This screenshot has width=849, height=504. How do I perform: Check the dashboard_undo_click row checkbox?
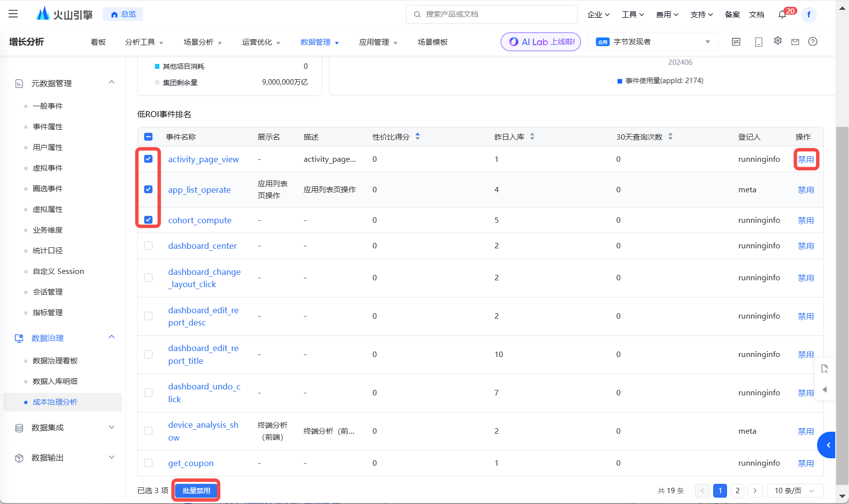[149, 392]
